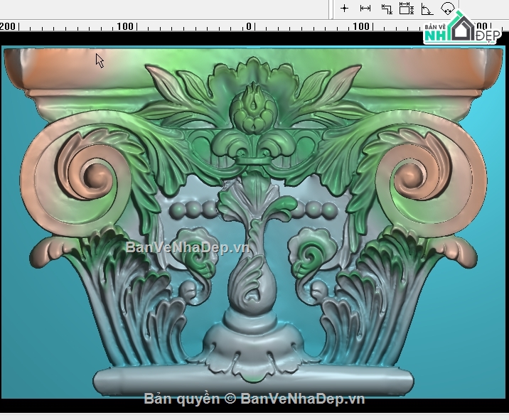509x420 pixels.
Task: Click the BanVeNhaDep.vn watermark text
Action: coord(187,247)
